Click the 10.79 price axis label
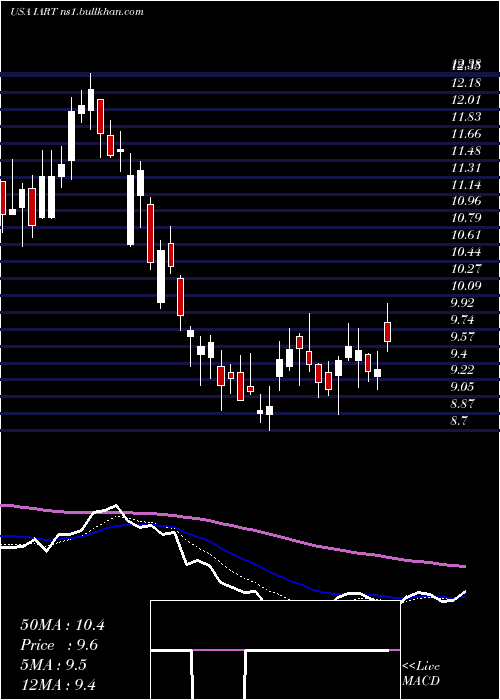Image resolution: width=500 pixels, height=700 pixels. 466,218
